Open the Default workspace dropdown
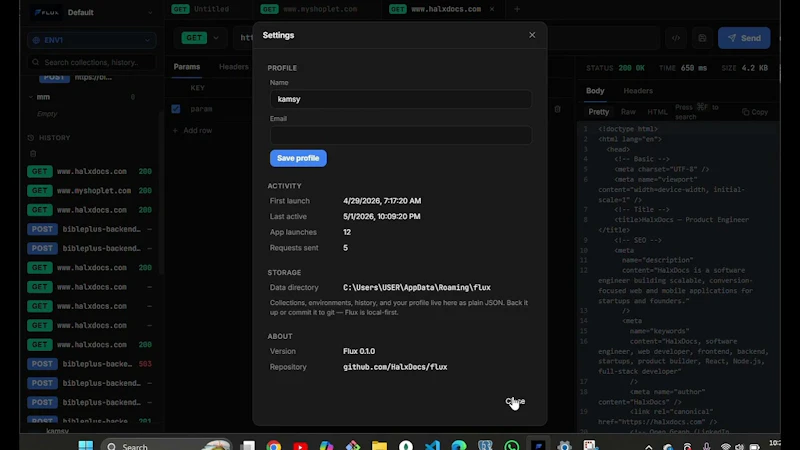800x450 pixels. (x=92, y=12)
